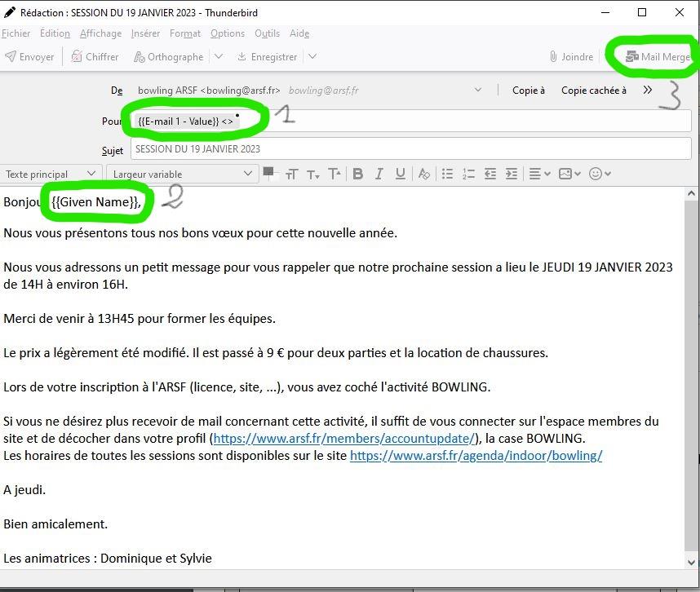Expand the De sender identity dropdown
This screenshot has width=700, height=592.
478,91
